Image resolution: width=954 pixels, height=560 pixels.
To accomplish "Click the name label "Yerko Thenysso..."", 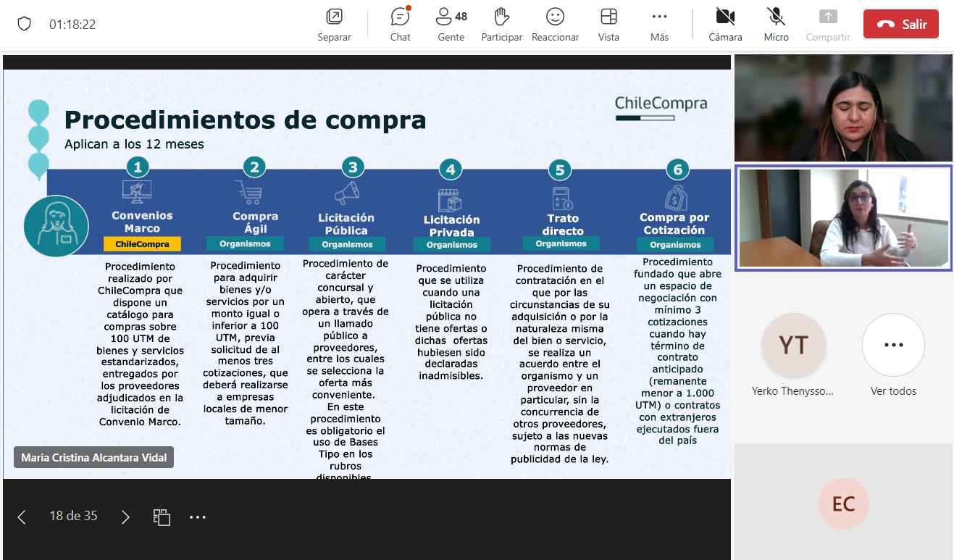I will point(793,391).
